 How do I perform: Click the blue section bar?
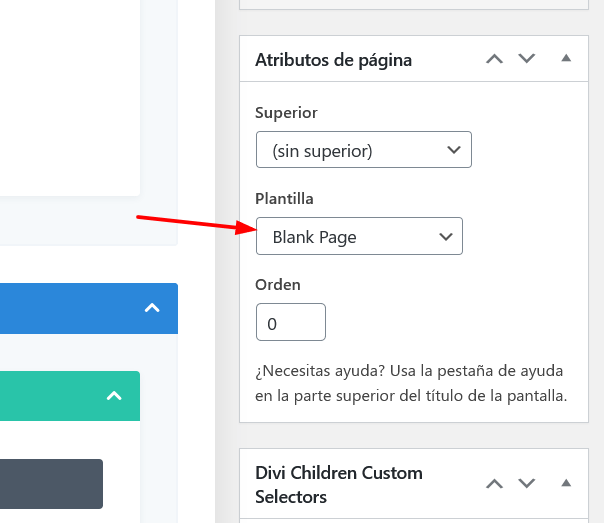click(89, 308)
